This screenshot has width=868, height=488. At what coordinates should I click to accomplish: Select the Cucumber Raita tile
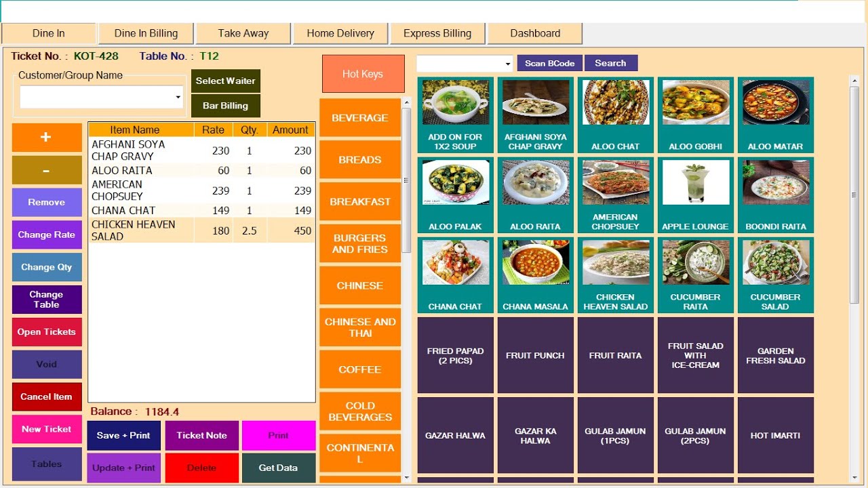(695, 275)
